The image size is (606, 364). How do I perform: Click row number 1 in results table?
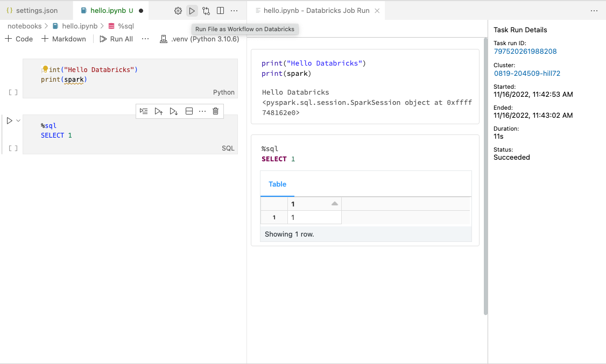[x=274, y=217]
